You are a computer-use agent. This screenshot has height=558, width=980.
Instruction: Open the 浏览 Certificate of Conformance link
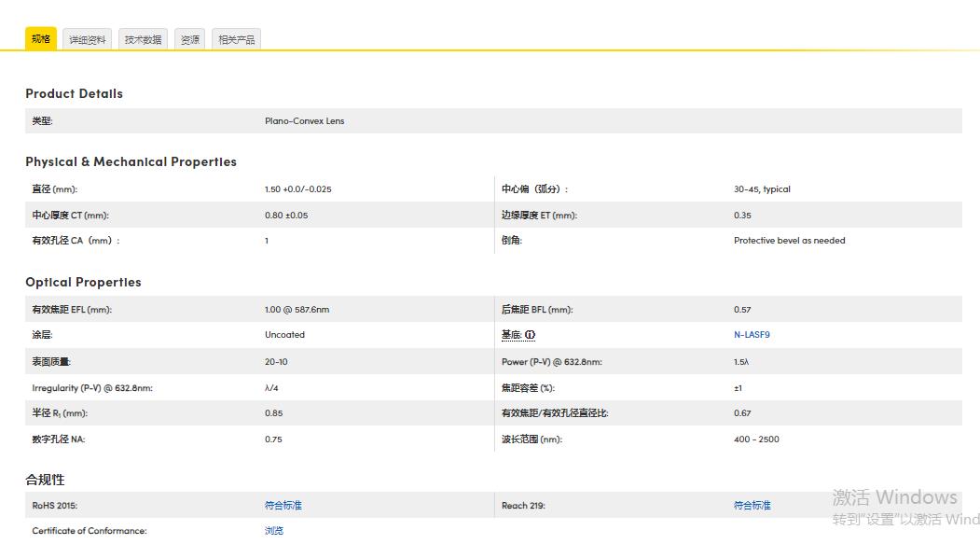pos(274,531)
